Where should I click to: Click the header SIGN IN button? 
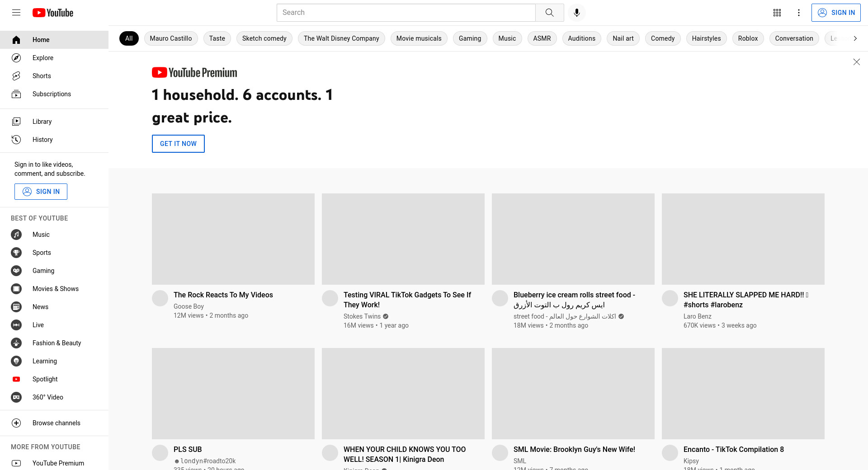(836, 13)
